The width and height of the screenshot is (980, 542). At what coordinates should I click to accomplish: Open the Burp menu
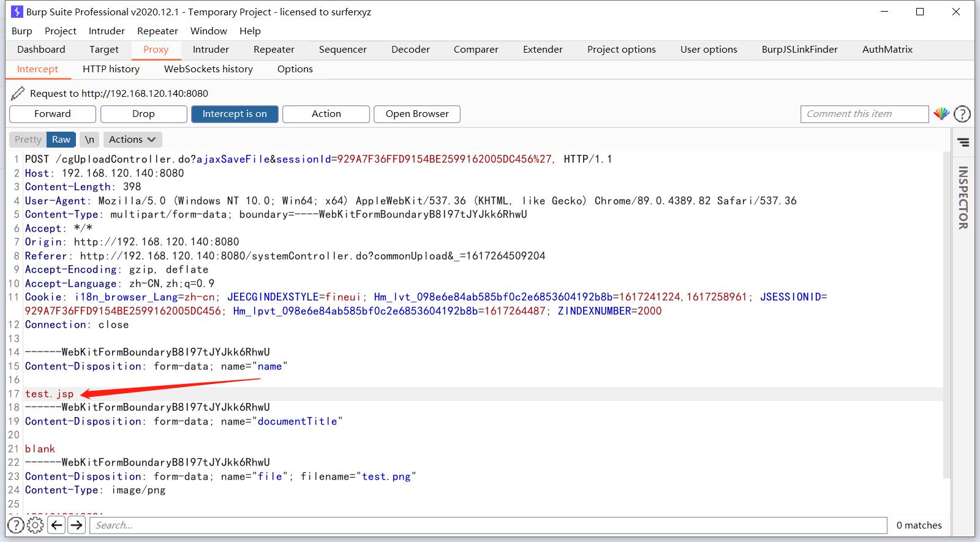[22, 31]
